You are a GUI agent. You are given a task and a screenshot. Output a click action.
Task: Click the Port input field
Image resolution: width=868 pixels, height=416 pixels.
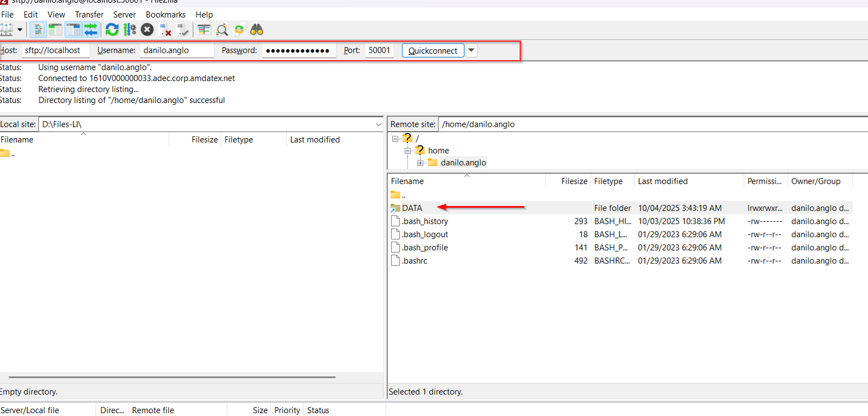[379, 50]
